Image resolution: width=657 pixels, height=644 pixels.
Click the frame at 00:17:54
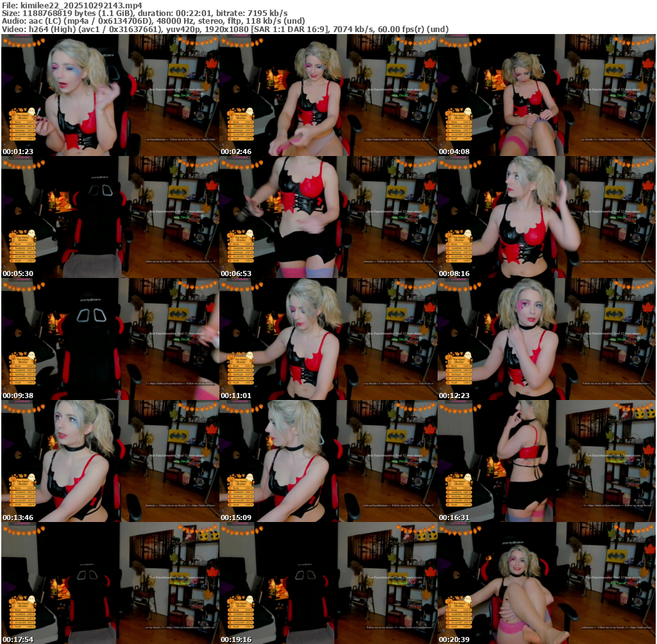(x=110, y=583)
